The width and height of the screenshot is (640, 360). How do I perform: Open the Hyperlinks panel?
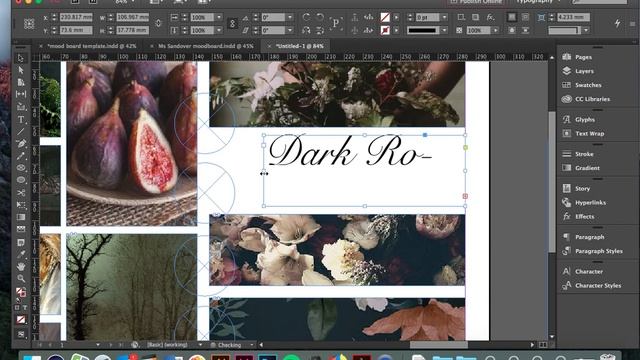(590, 202)
